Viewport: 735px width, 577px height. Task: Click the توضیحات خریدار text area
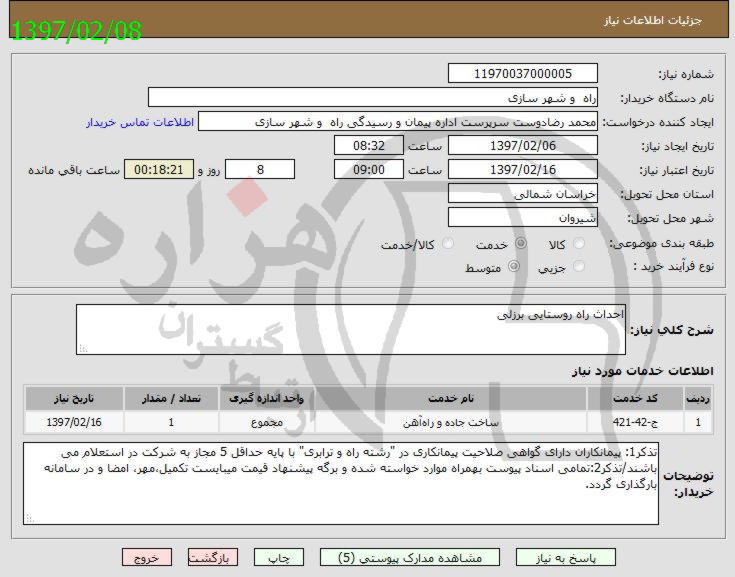point(341,483)
